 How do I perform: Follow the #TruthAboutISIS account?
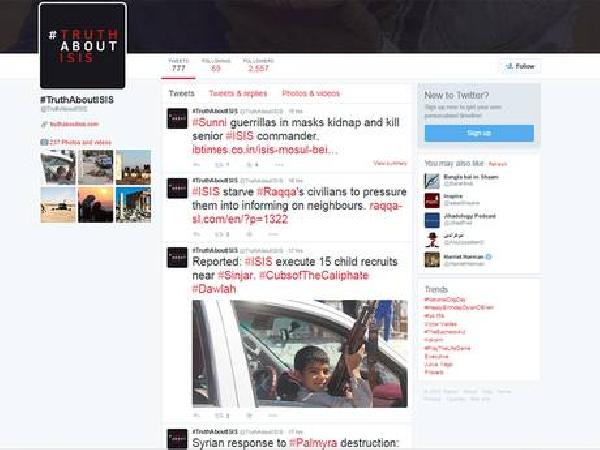[520, 66]
